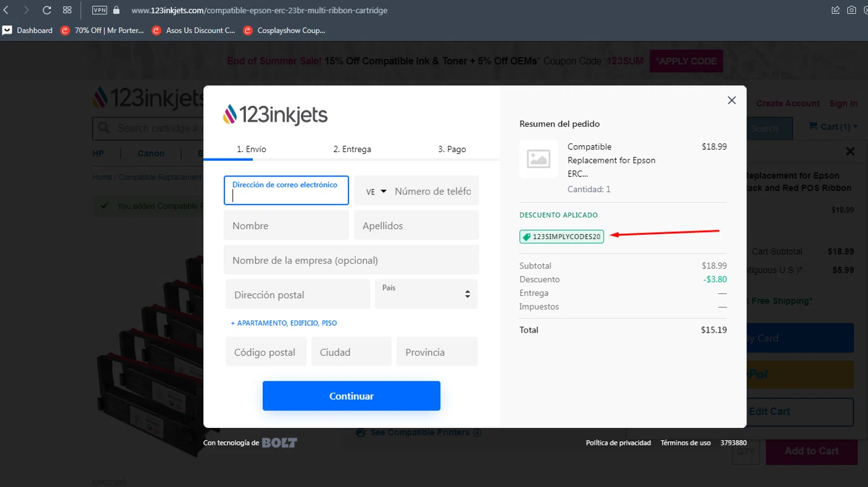868x487 pixels.
Task: Click the Bolt logo in footer
Action: coord(279,443)
